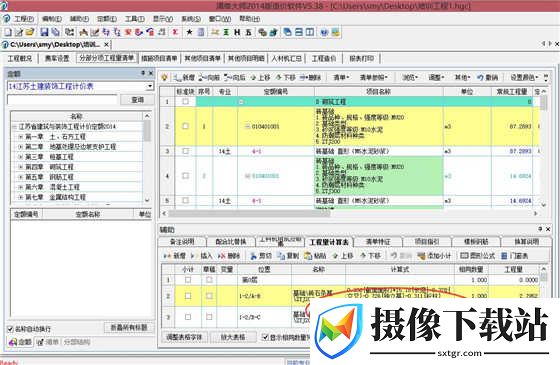Image resolution: width=560 pixels, height=365 pixels.
Task: Click the red sigma toolbar icon
Action: 175,32
